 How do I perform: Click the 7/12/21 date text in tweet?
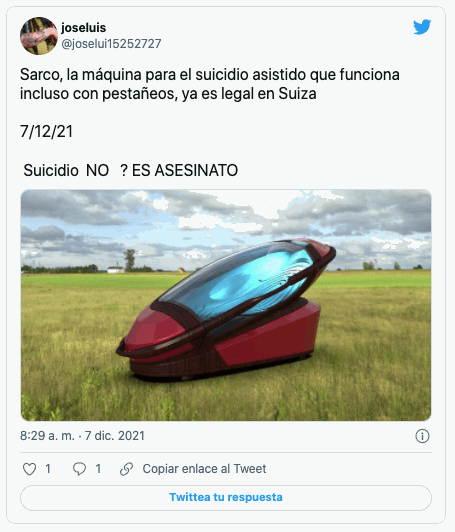point(46,132)
